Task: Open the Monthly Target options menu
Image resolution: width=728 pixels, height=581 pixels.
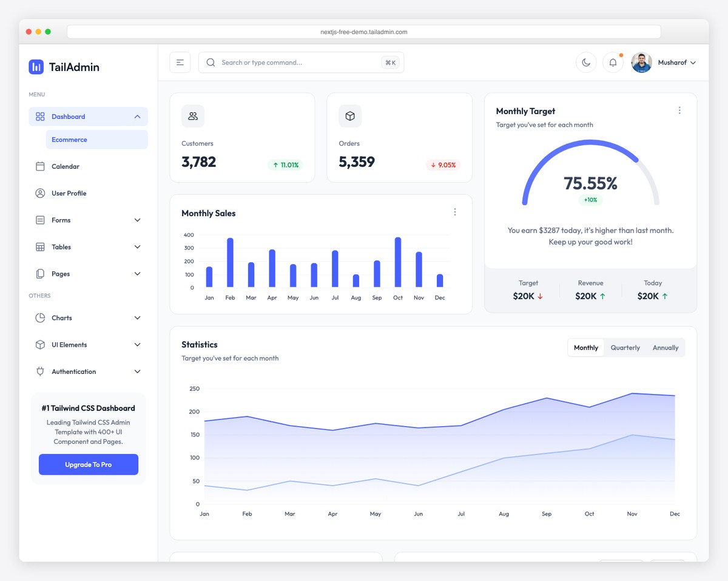Action: (x=679, y=110)
